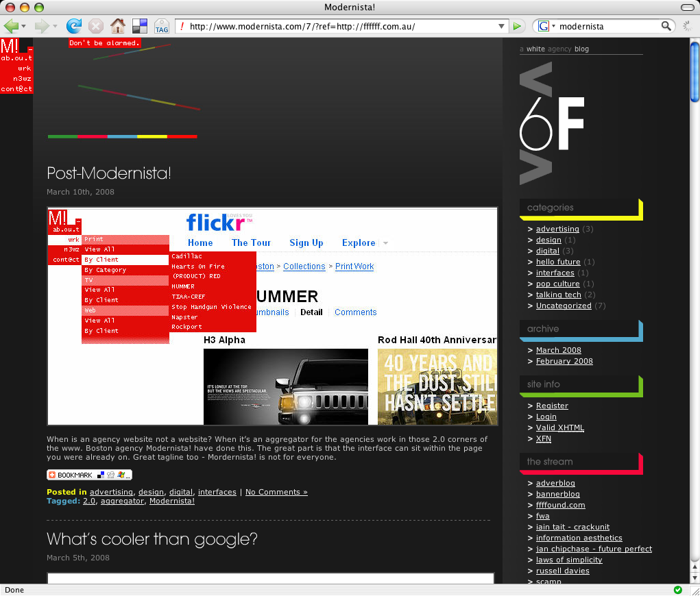Viewport: 700px width, 596px height.
Task: Open the design category in sidebar
Action: (x=548, y=240)
